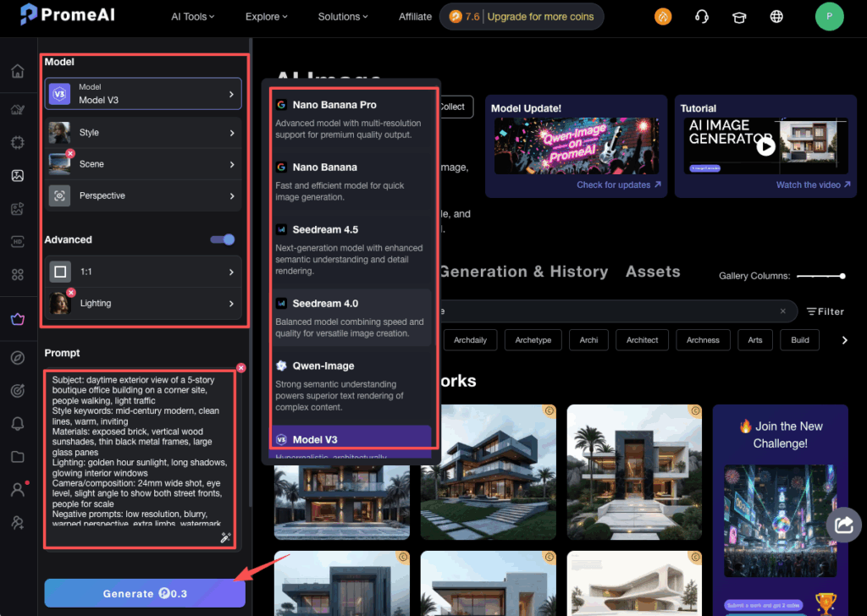Open the compass explore icon in sidebar

18,358
